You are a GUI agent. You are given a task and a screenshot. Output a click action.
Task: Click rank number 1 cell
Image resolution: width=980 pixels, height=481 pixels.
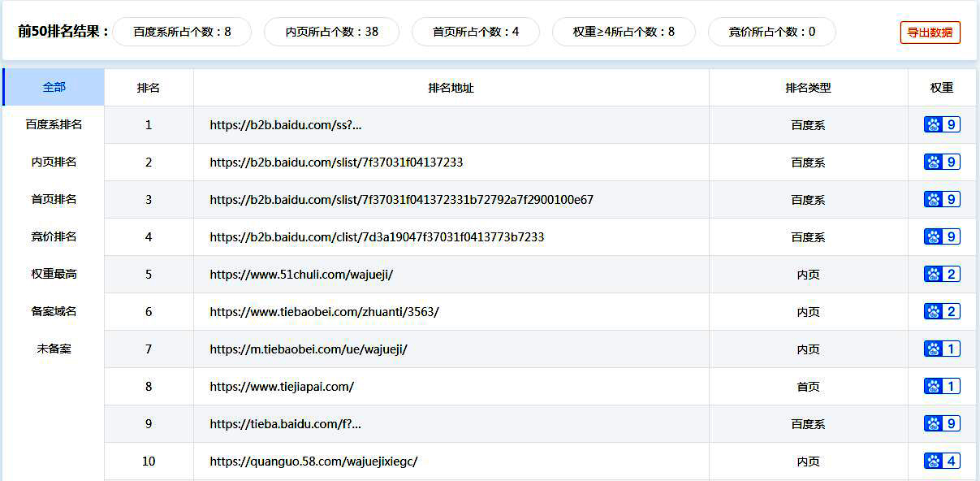pyautogui.click(x=149, y=125)
